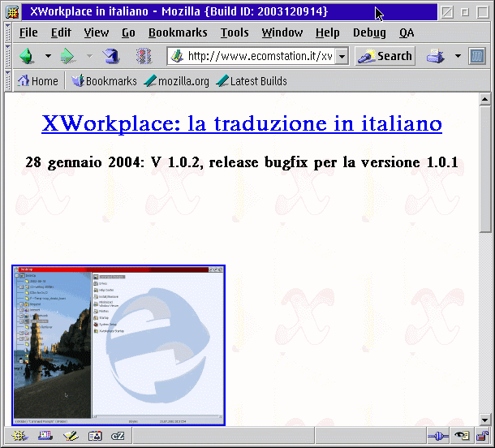Open the Window menu
Viewport: 495px width, 448px height.
[282, 32]
